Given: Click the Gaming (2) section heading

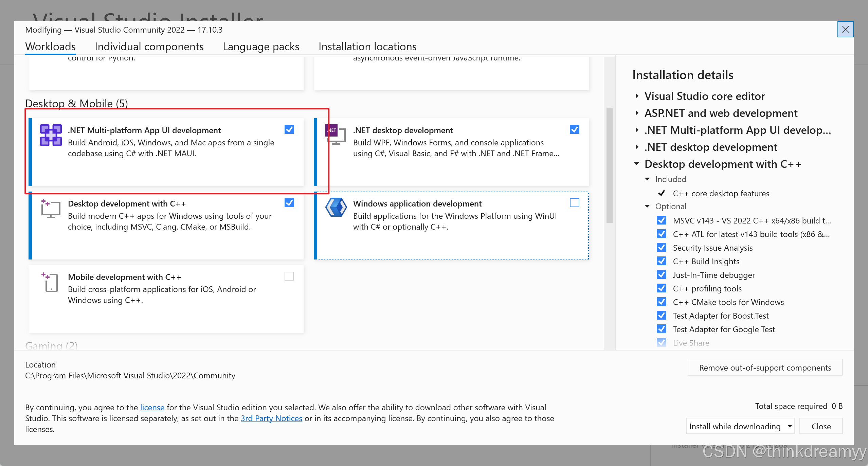Looking at the screenshot, I should coord(51,346).
